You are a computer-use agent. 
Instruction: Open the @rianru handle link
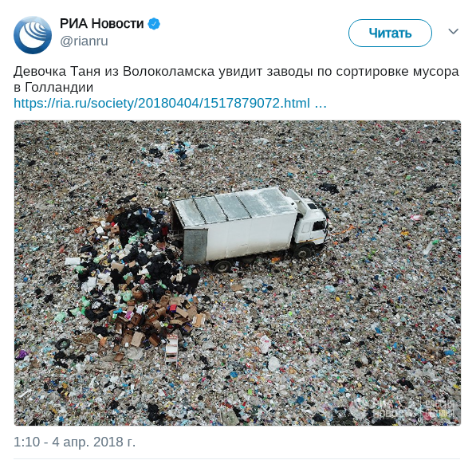(x=84, y=41)
